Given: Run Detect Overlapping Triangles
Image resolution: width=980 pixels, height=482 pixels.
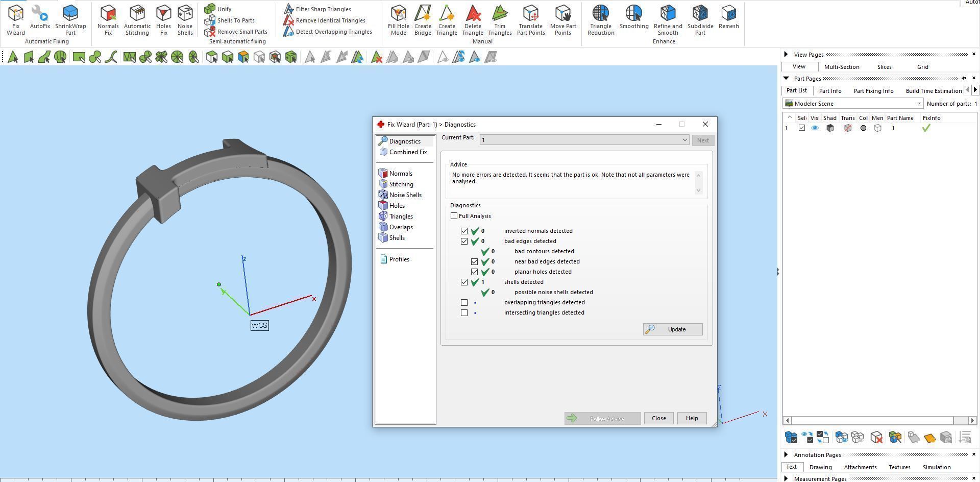Looking at the screenshot, I should tap(328, 32).
